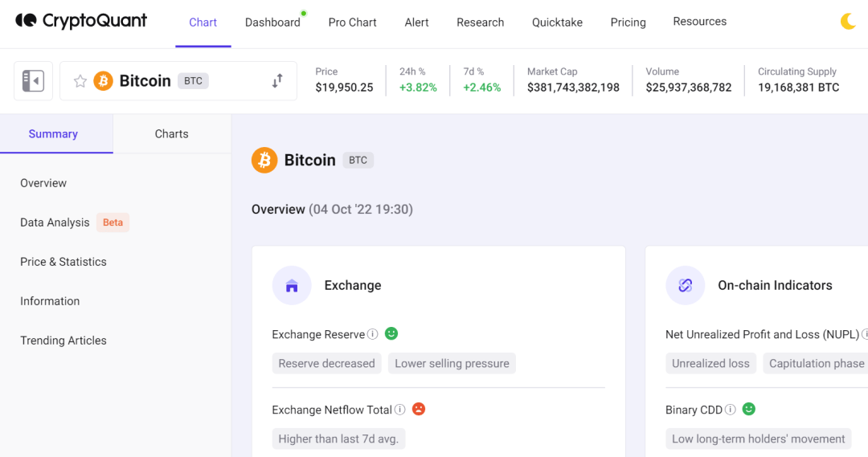
Task: Switch to the Charts tab
Action: (171, 134)
